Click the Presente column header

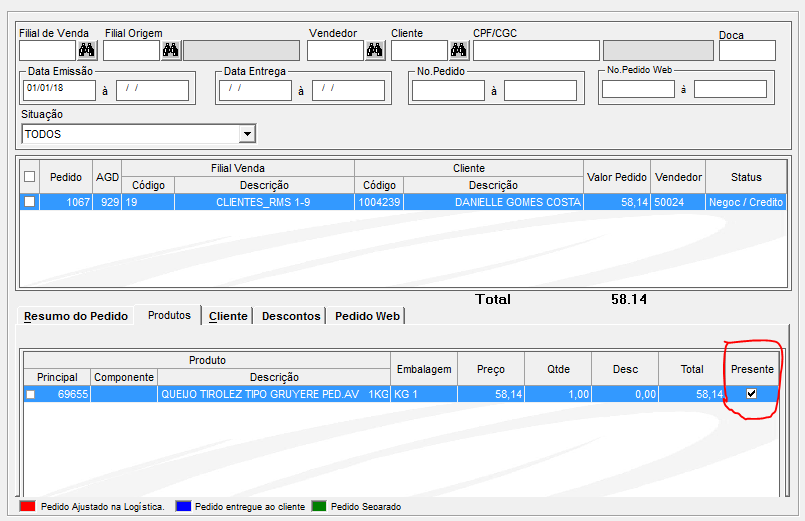(752, 369)
